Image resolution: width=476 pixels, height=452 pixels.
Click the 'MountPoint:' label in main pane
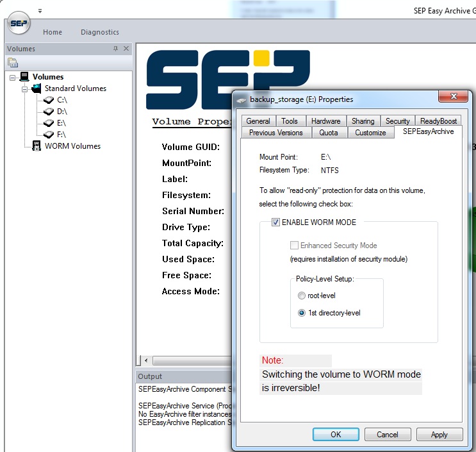click(x=186, y=163)
